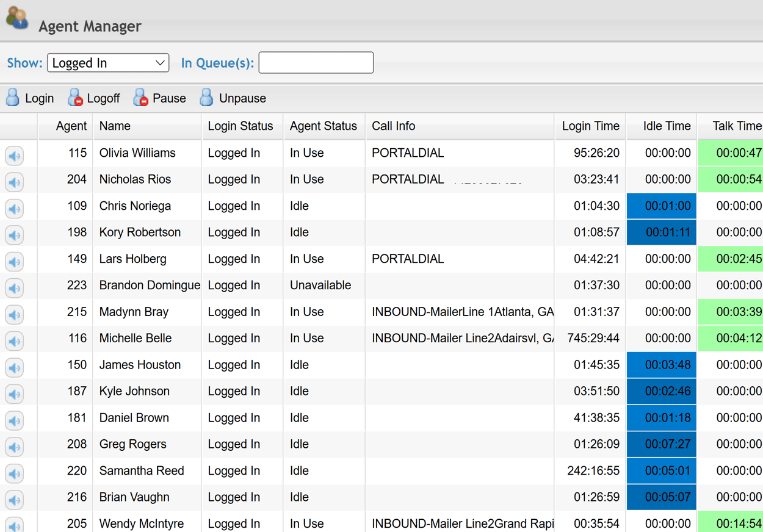Click the speaker icon beside Nicholas Rios
The width and height of the screenshot is (763, 532).
(15, 182)
